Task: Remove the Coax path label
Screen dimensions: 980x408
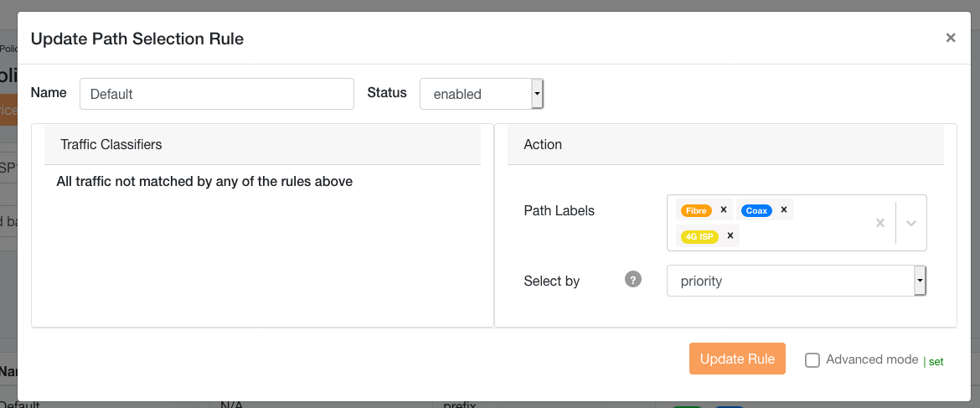Action: click(x=784, y=210)
